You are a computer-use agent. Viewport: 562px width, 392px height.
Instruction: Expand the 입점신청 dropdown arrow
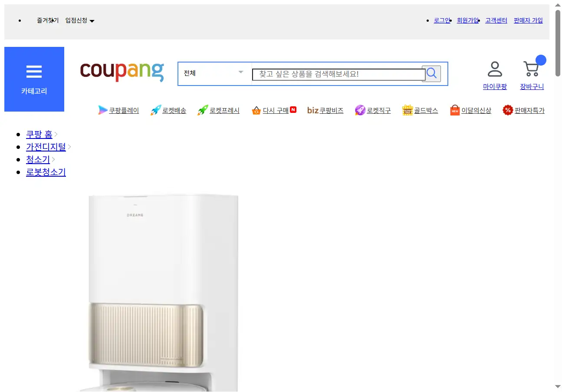coord(92,21)
